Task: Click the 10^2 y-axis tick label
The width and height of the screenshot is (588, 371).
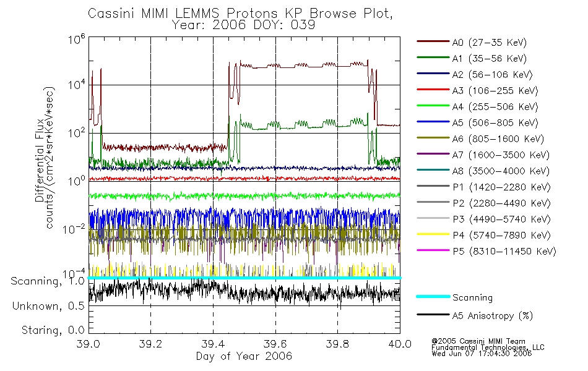Action: coord(77,133)
